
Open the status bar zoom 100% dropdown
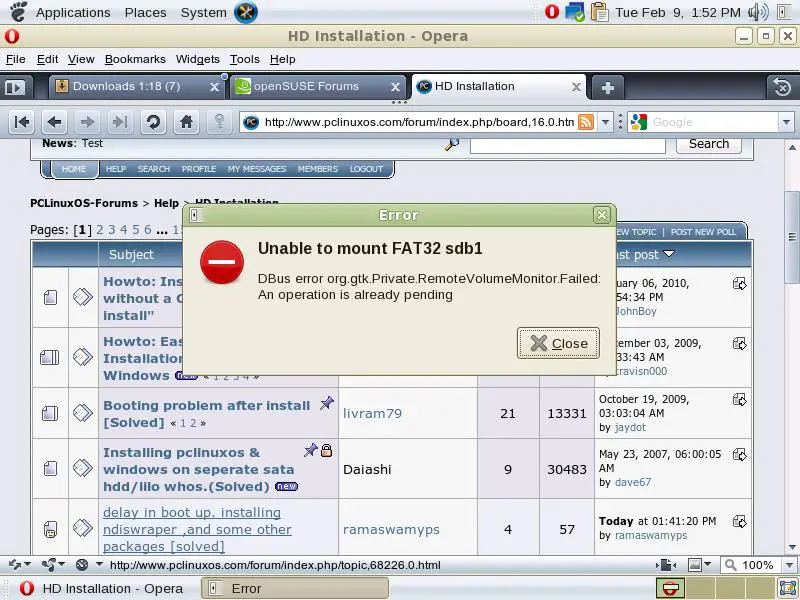789,565
